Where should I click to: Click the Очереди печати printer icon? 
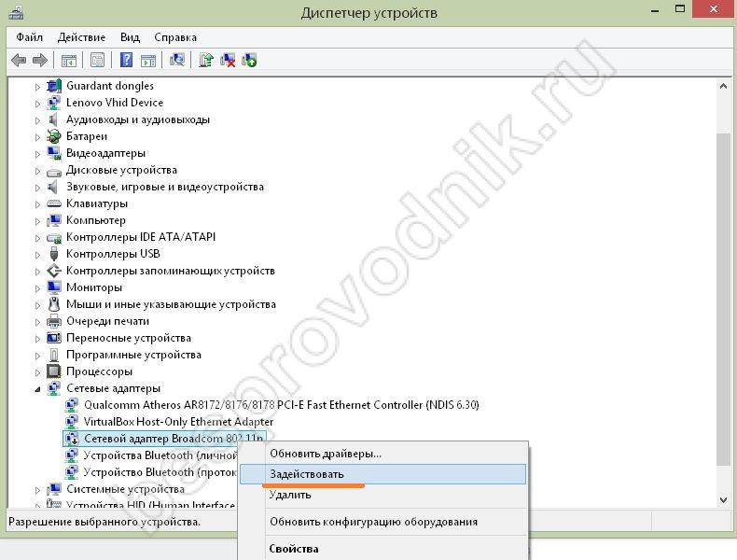[x=54, y=321]
